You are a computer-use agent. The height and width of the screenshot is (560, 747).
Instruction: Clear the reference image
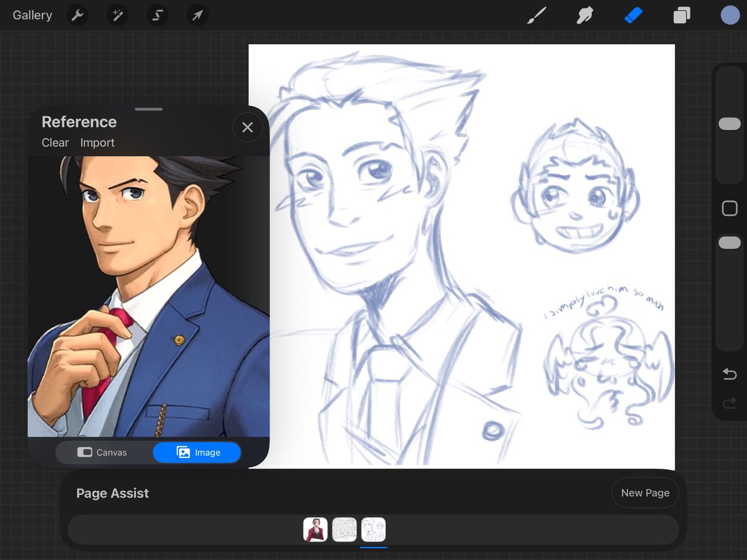55,142
